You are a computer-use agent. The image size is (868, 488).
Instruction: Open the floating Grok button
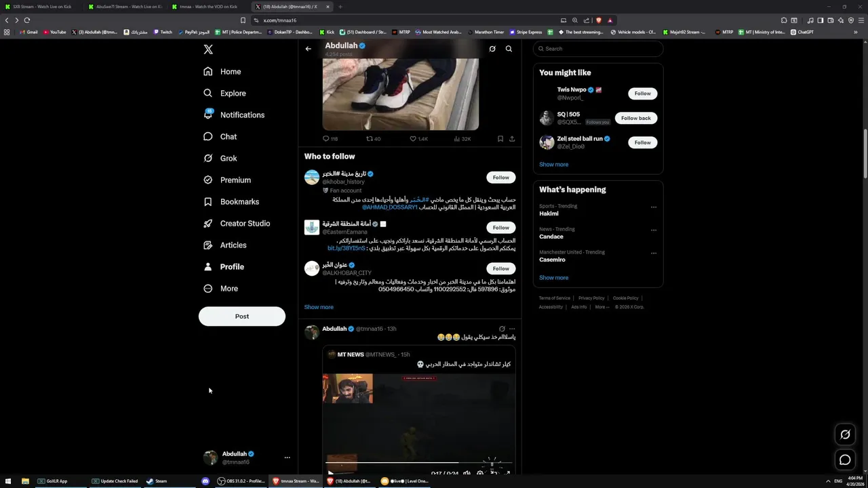845,434
